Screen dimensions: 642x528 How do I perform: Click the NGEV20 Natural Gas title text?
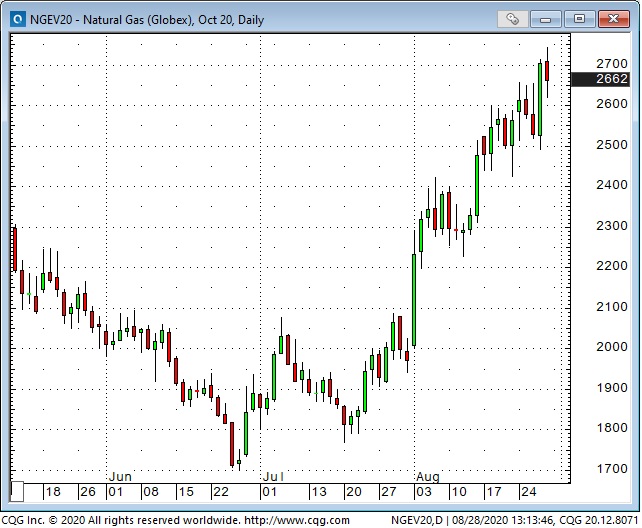(x=147, y=20)
